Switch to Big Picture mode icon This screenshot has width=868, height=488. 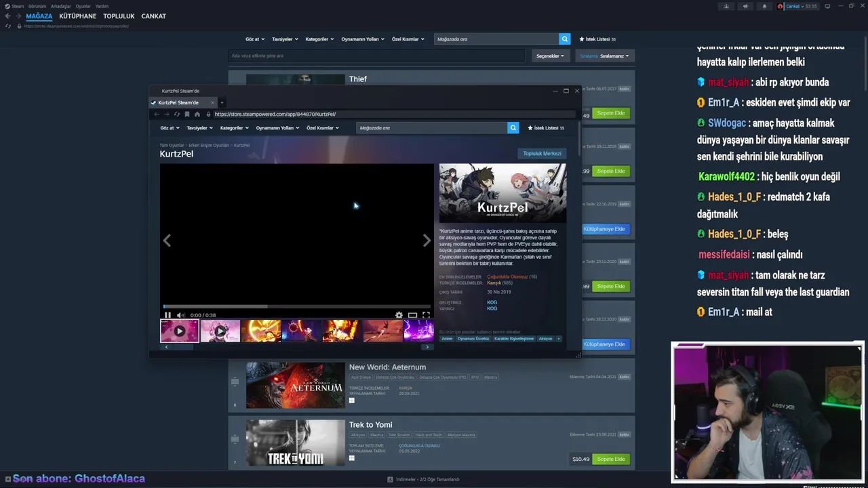point(827,6)
